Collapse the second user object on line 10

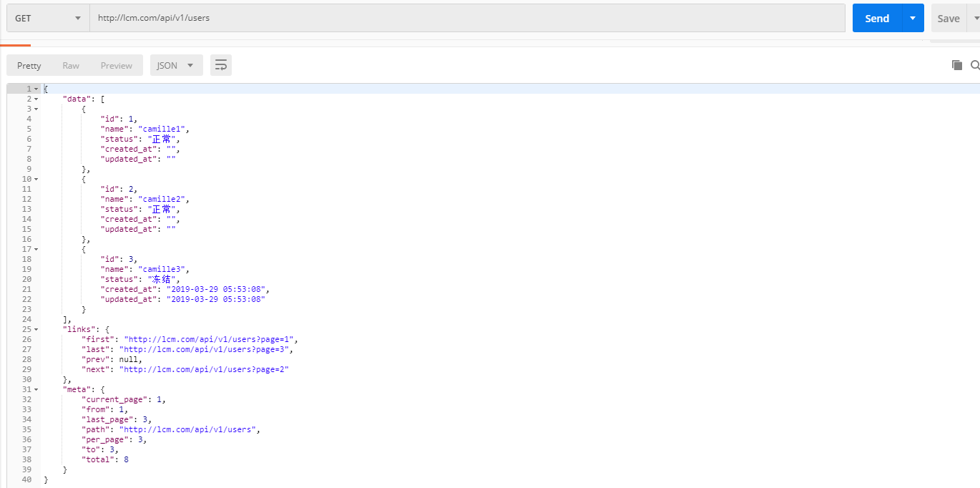[36, 179]
